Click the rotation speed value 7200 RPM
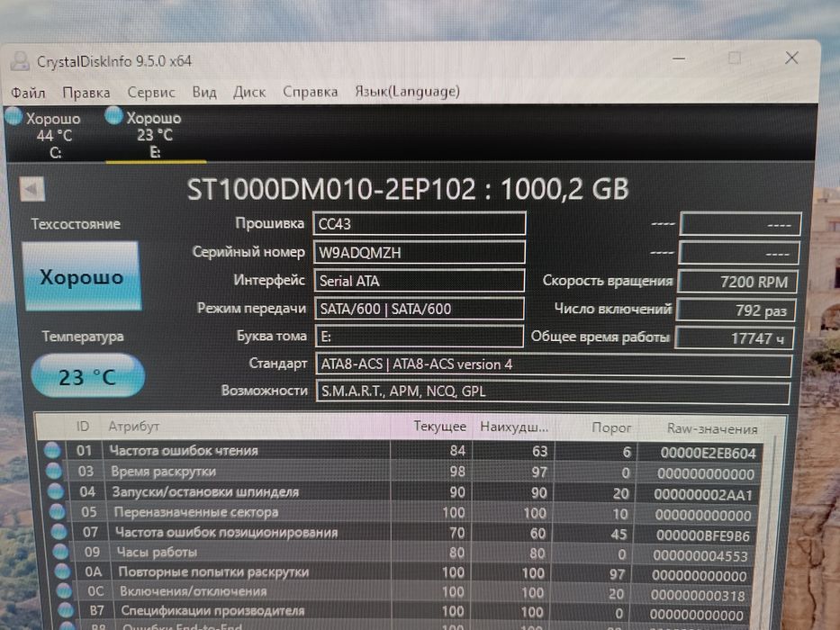This screenshot has height=630, width=840. click(737, 281)
